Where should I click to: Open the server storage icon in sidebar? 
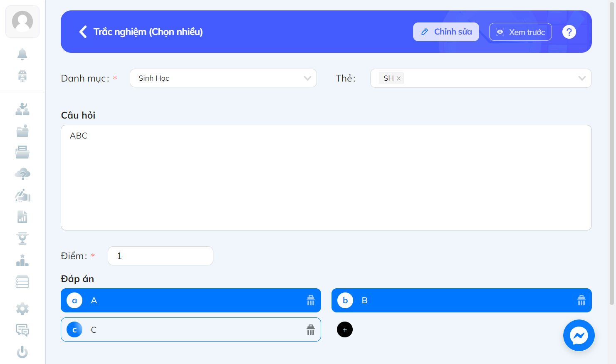click(22, 282)
